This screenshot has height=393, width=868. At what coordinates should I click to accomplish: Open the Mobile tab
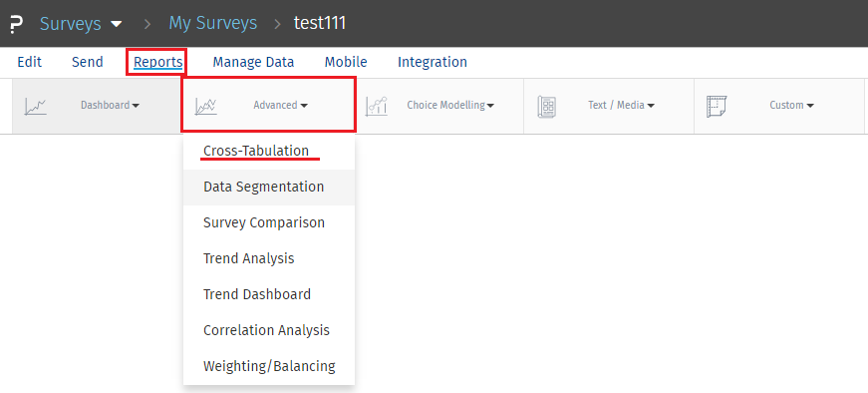[x=346, y=62]
